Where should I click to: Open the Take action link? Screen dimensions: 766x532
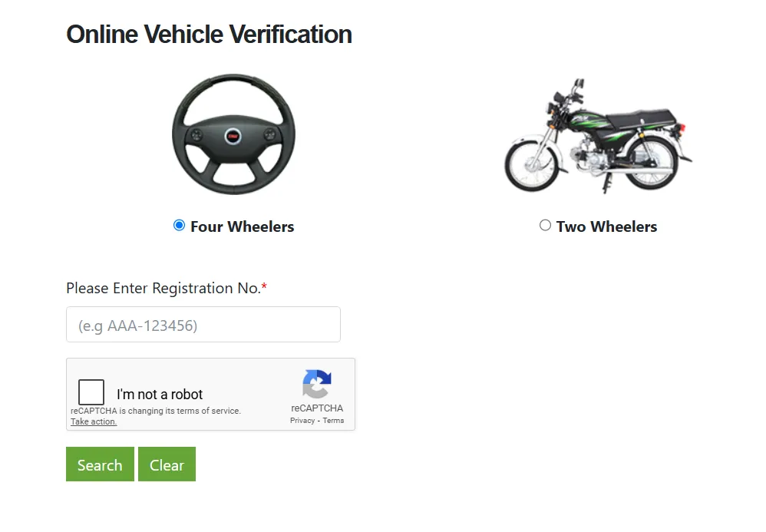point(94,421)
